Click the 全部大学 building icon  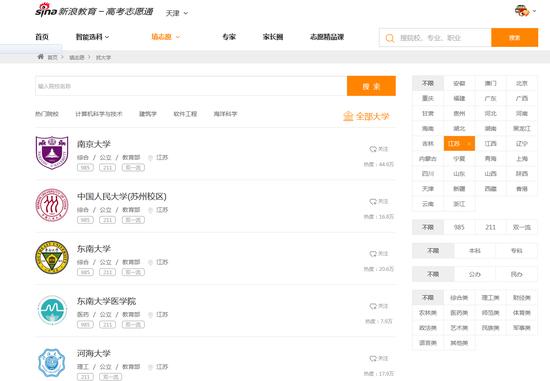[348, 116]
